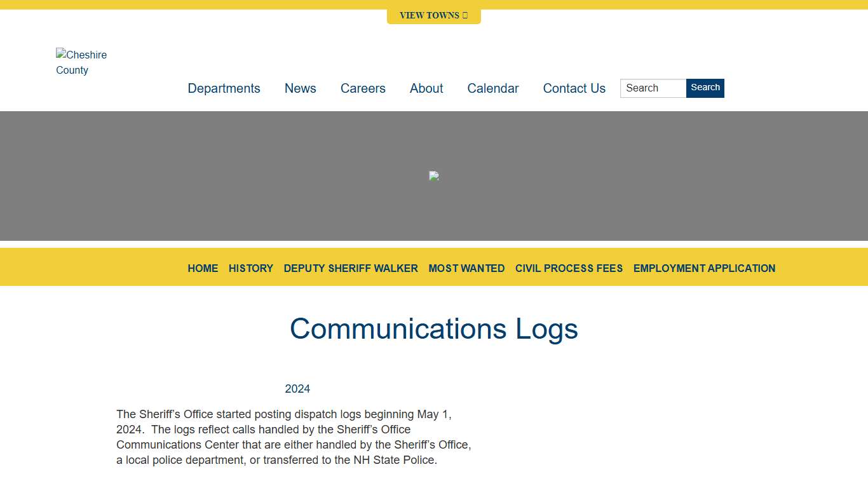868x488 pixels.
Task: Select the HOME sheriff nav item
Action: pyautogui.click(x=203, y=268)
